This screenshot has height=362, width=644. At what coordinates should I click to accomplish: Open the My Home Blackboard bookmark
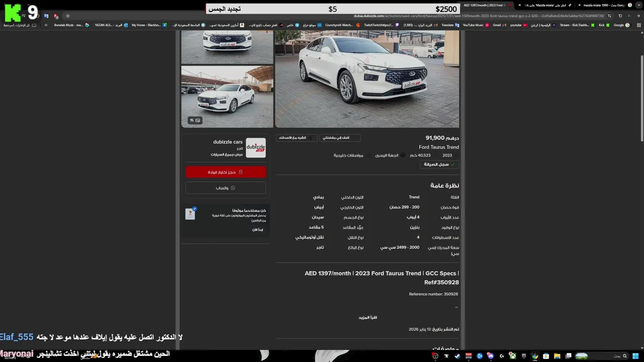coord(149,25)
